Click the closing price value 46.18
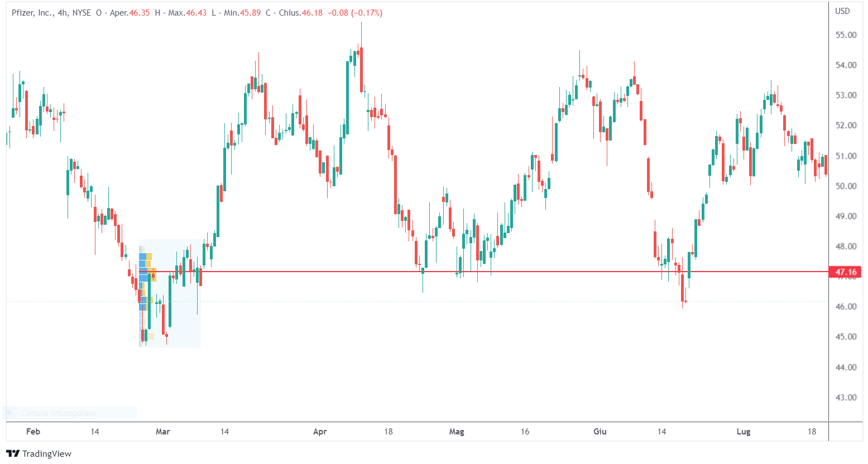Viewport: 868px width, 464px height. [312, 13]
